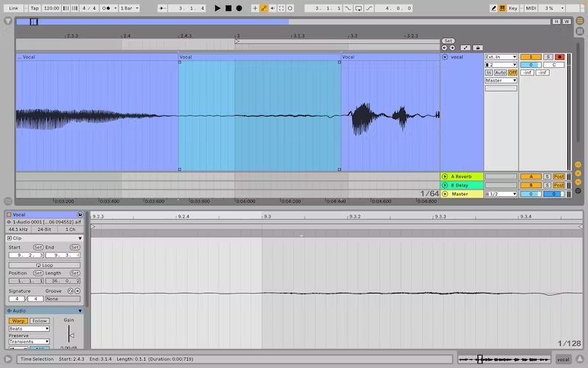Toggle A Reverb return track activator
This screenshot has width=588, height=368.
click(x=531, y=176)
